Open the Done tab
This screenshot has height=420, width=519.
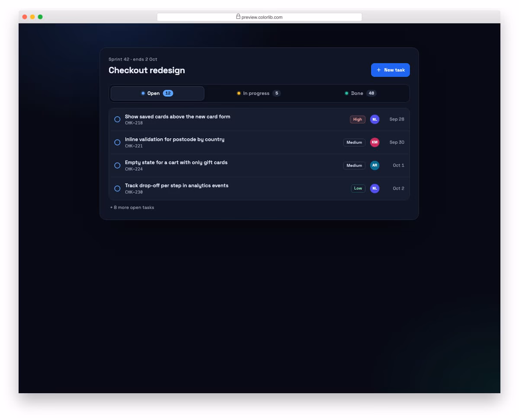360,93
